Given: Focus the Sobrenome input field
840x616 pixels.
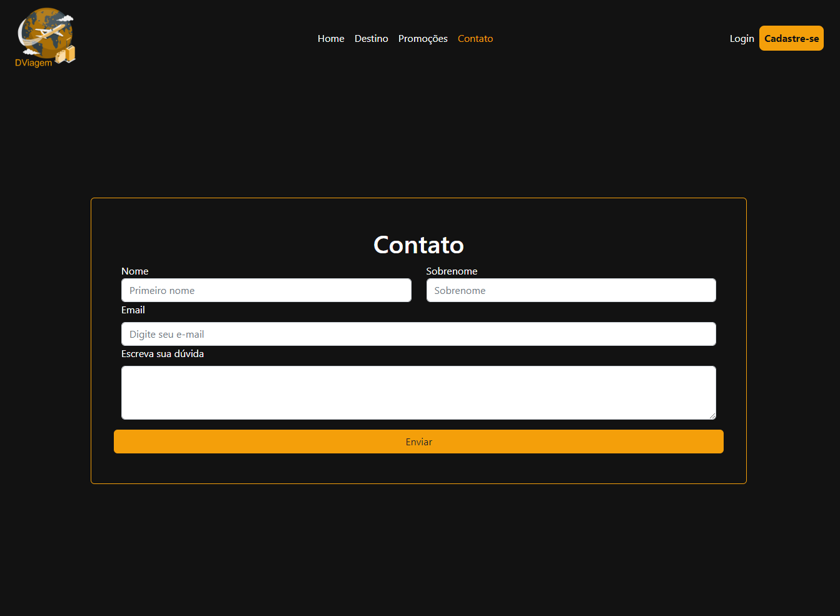Looking at the screenshot, I should [x=570, y=290].
